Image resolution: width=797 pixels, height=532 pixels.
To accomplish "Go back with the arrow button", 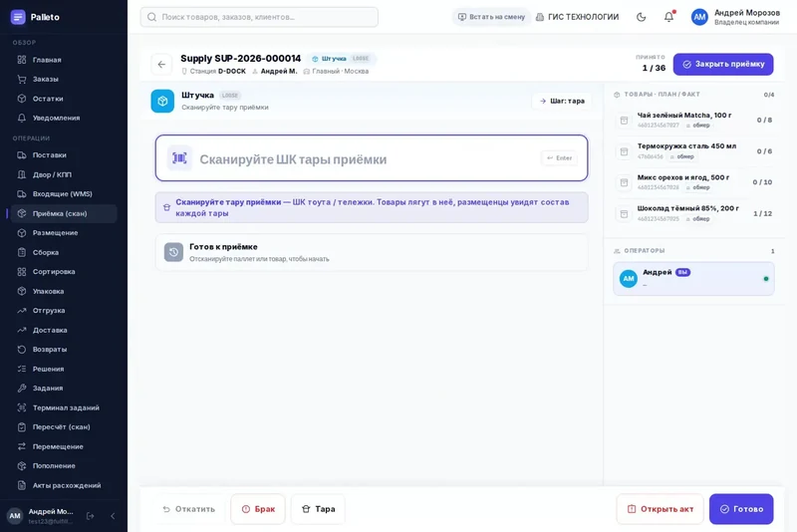I will [161, 64].
